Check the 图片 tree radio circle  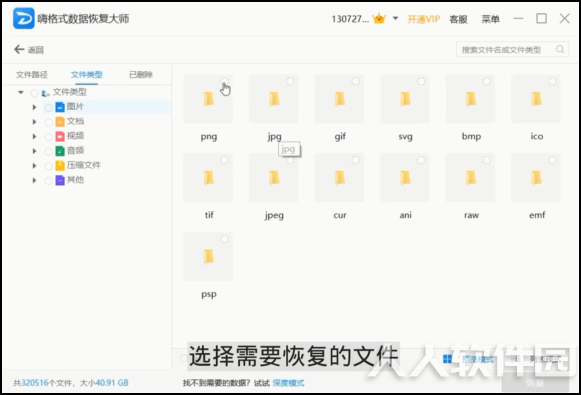click(x=48, y=107)
